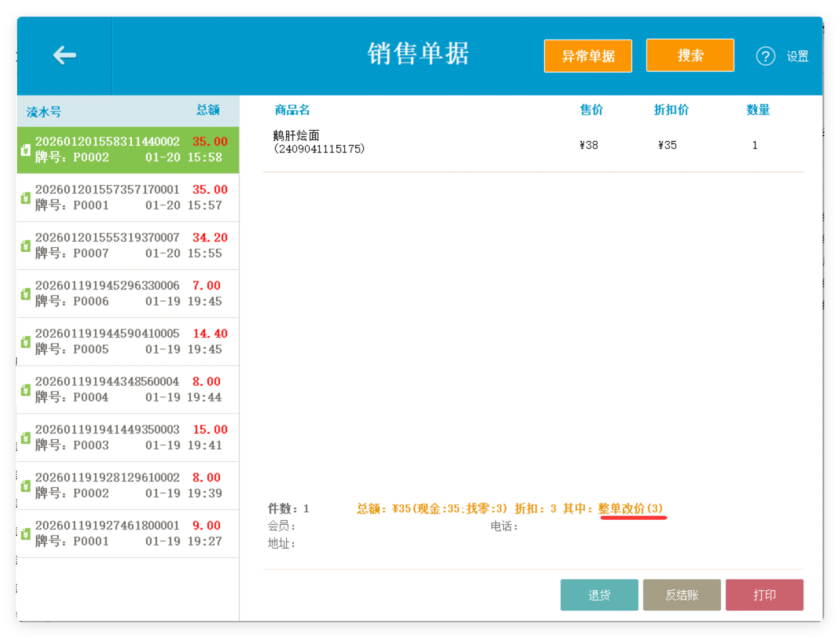This screenshot has height=638, width=840.
Task: Open the 异常单据 abnormal receipts button
Action: 587,56
